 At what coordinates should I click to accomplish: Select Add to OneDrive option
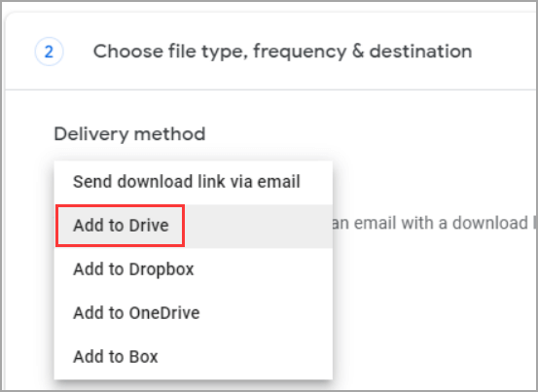[194, 313]
